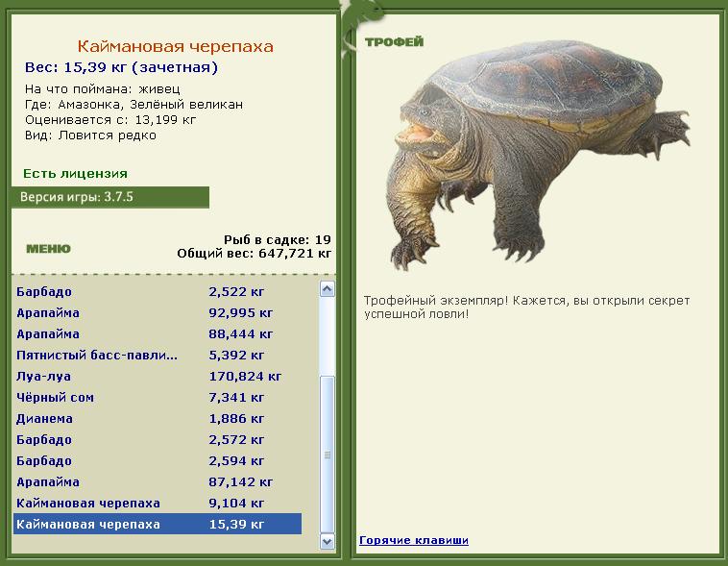
Task: Click the Рыб в садке: 19 text
Action: tap(278, 240)
